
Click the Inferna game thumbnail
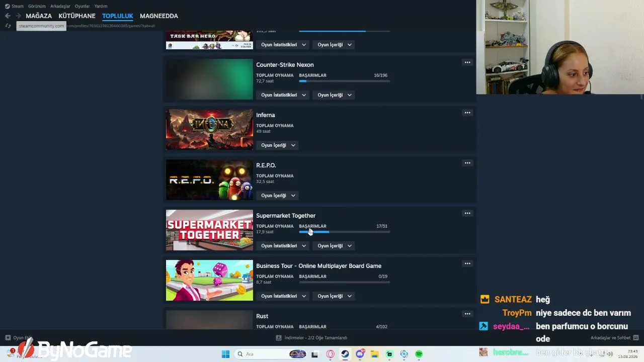click(209, 130)
